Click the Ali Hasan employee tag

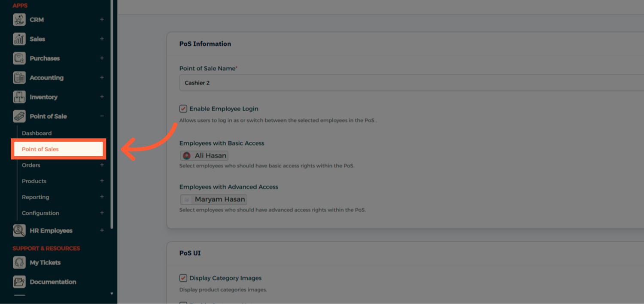point(204,155)
